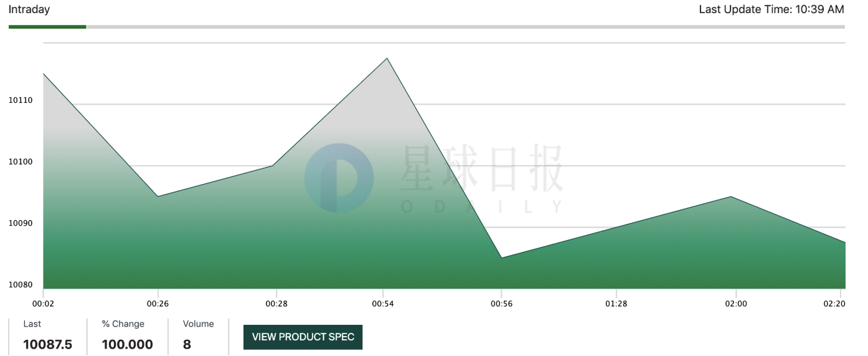Click the 00:28 time axis label
This screenshot has width=868, height=356.
(x=276, y=304)
